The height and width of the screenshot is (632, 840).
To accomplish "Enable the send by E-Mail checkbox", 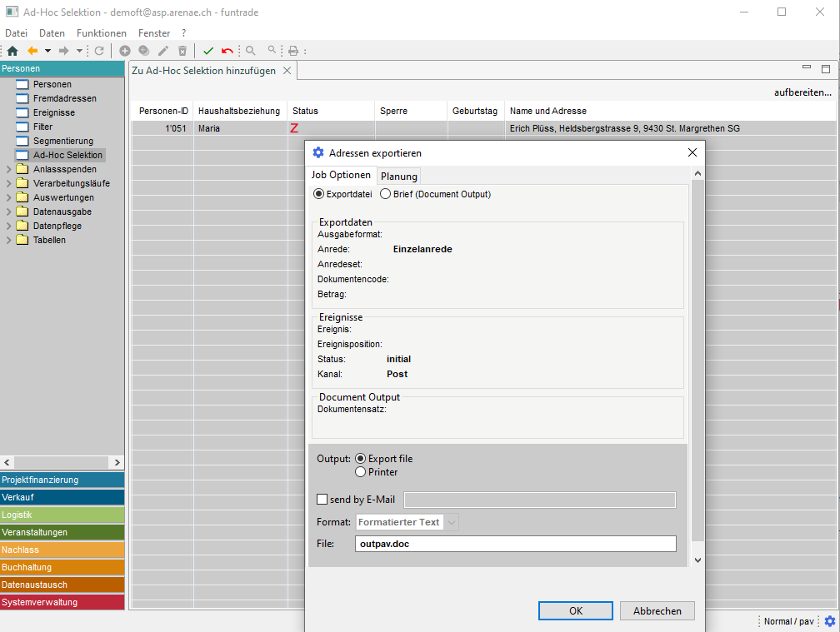I will (322, 500).
